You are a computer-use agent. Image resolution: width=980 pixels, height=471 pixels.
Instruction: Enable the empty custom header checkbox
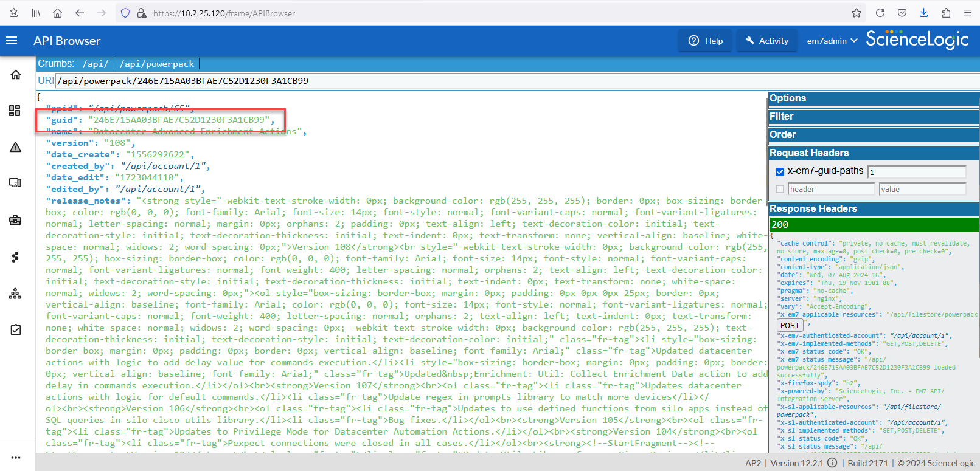pyautogui.click(x=780, y=190)
